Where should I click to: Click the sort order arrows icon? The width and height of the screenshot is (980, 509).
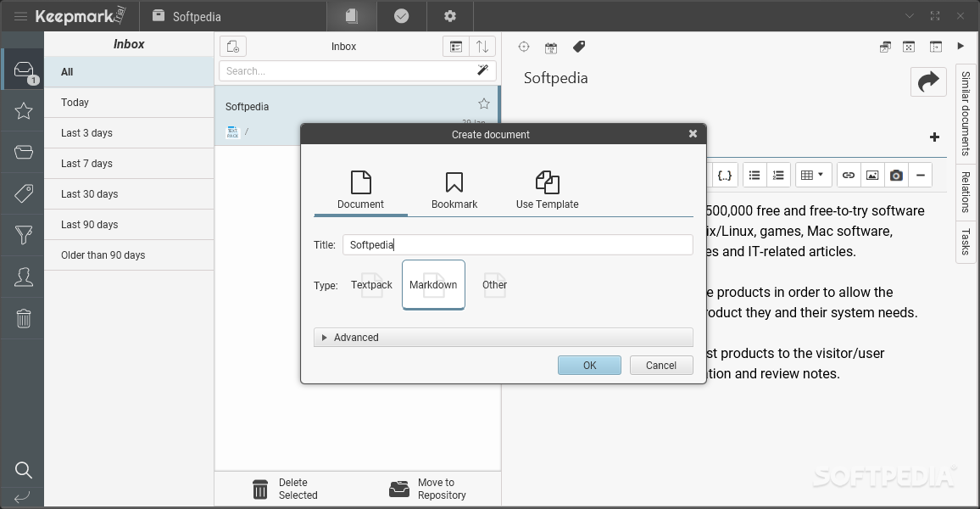482,47
